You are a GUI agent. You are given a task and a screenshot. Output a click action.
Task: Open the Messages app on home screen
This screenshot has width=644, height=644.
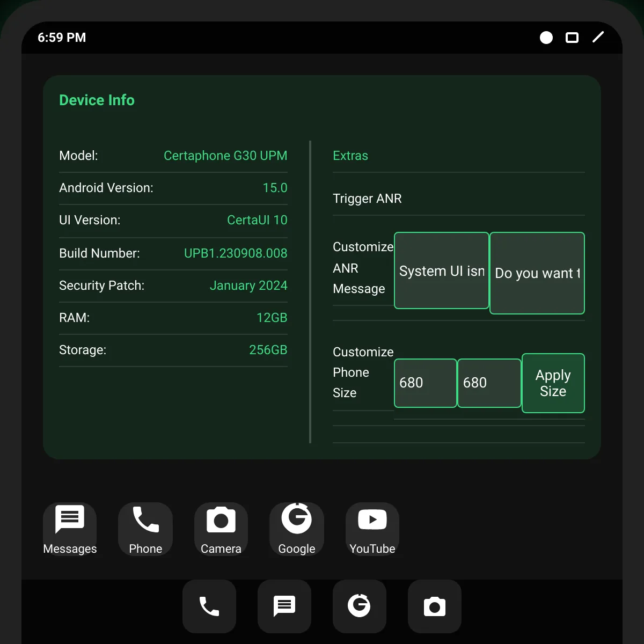pyautogui.click(x=70, y=529)
